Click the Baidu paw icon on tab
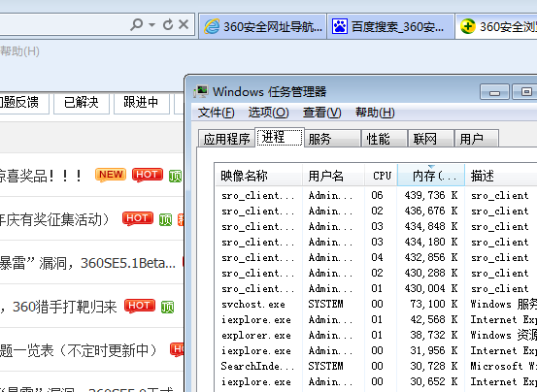This screenshot has height=392, width=537. coord(340,26)
